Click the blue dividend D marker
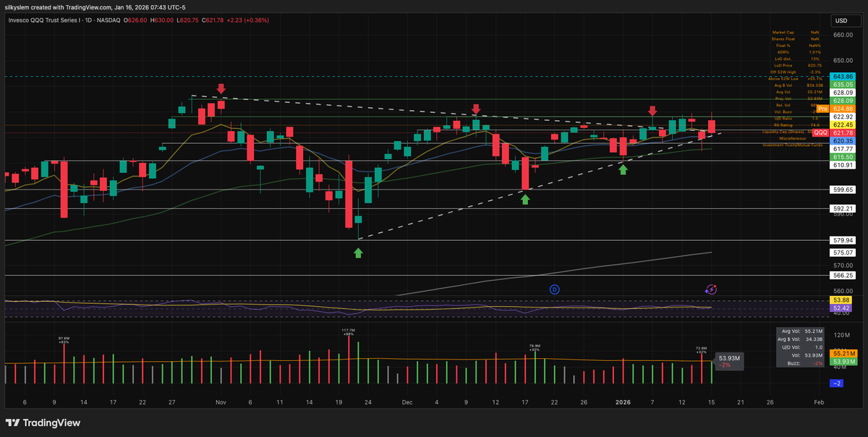The height and width of the screenshot is (437, 868). click(x=555, y=289)
